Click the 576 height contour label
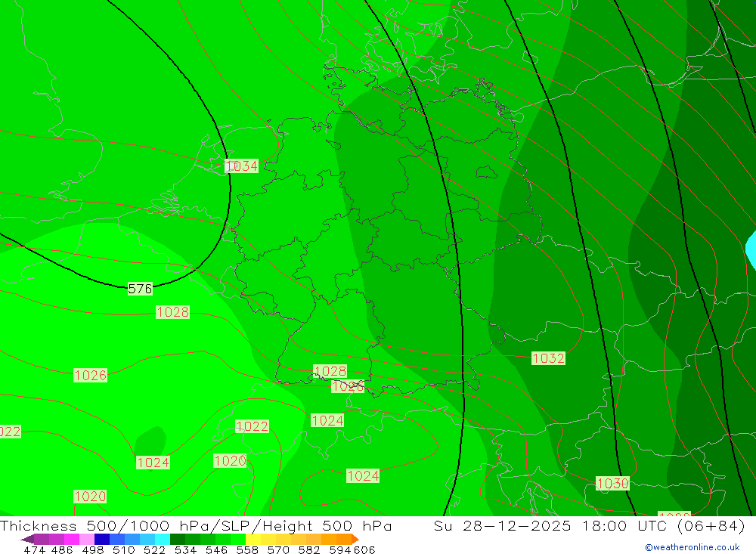 point(140,289)
